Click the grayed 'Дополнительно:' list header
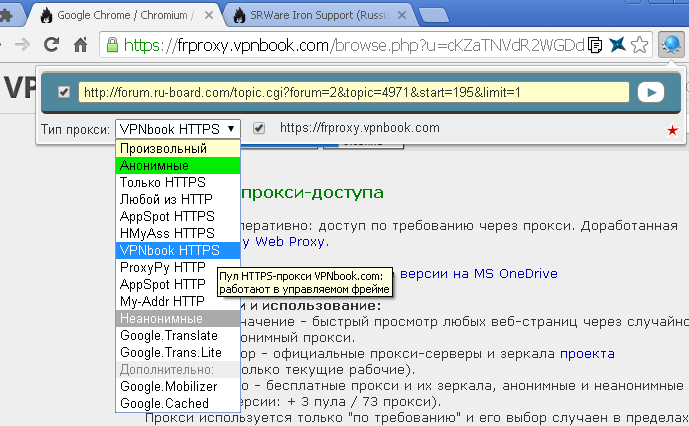The height and width of the screenshot is (426, 689). tap(178, 370)
